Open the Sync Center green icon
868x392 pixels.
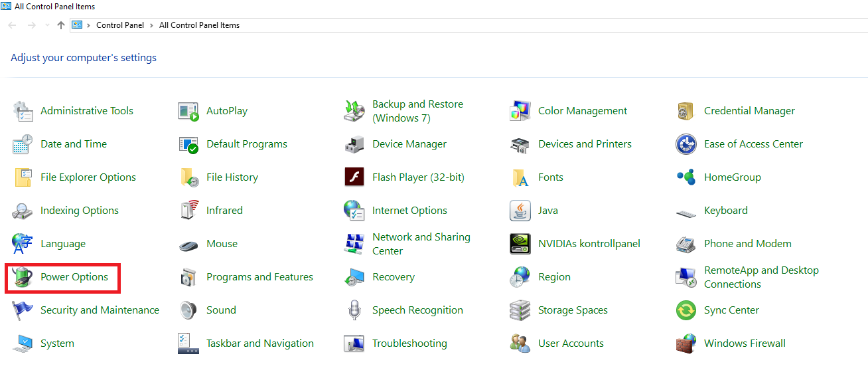pos(686,310)
